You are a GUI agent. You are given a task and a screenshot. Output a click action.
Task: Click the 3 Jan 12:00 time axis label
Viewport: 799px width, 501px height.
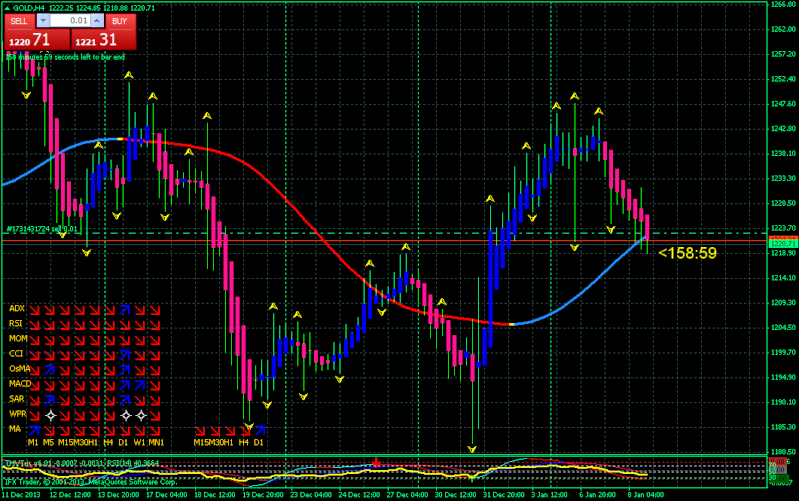(x=549, y=494)
